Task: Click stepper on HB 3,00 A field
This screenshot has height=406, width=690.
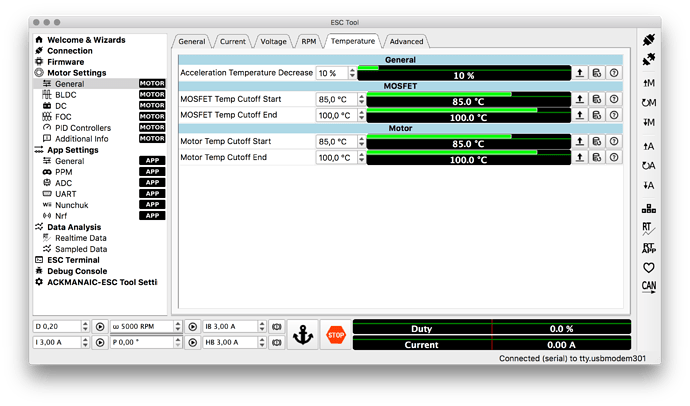Action: coord(262,343)
